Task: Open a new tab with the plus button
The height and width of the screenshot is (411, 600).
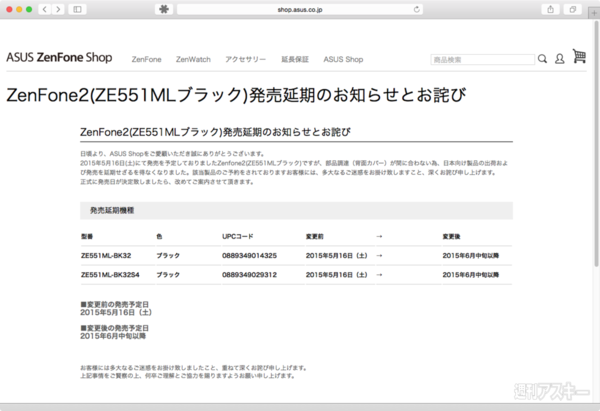Action: (x=594, y=13)
